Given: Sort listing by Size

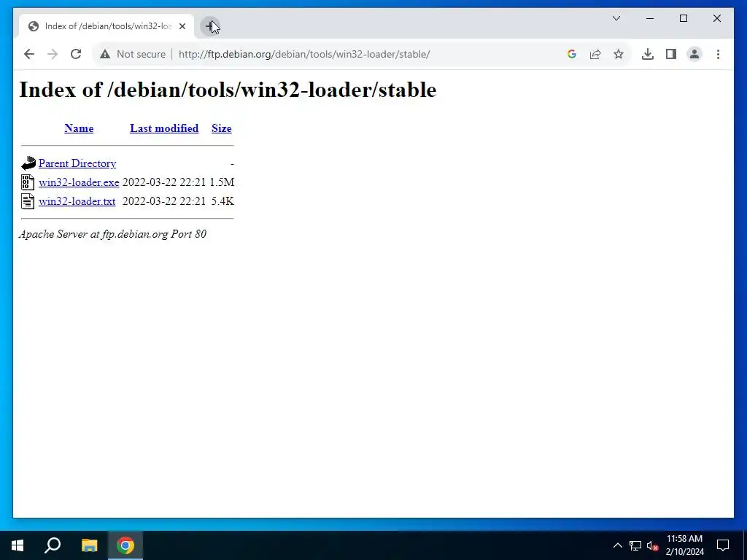Looking at the screenshot, I should click(x=222, y=128).
